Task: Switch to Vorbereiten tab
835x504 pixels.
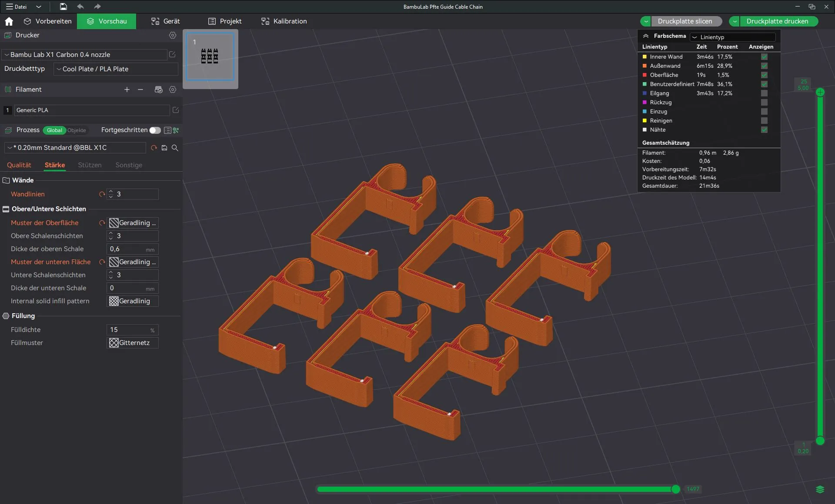Action: coord(47,21)
